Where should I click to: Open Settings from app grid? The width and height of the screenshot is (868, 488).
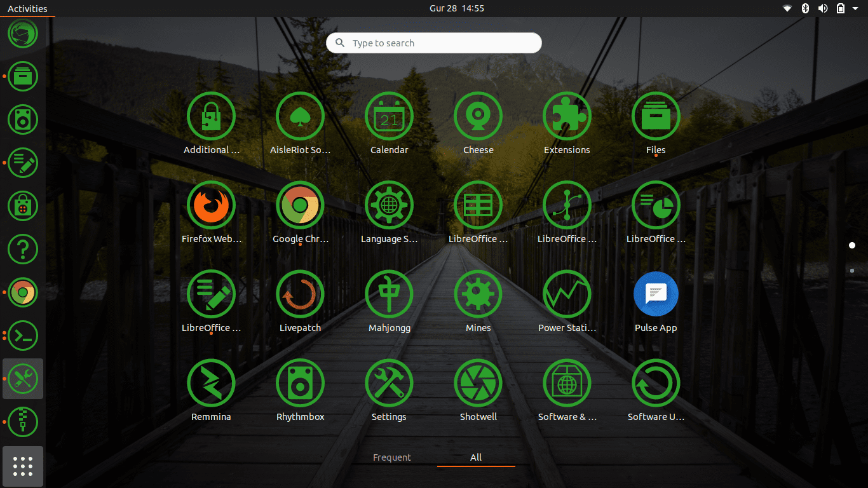pos(389,383)
